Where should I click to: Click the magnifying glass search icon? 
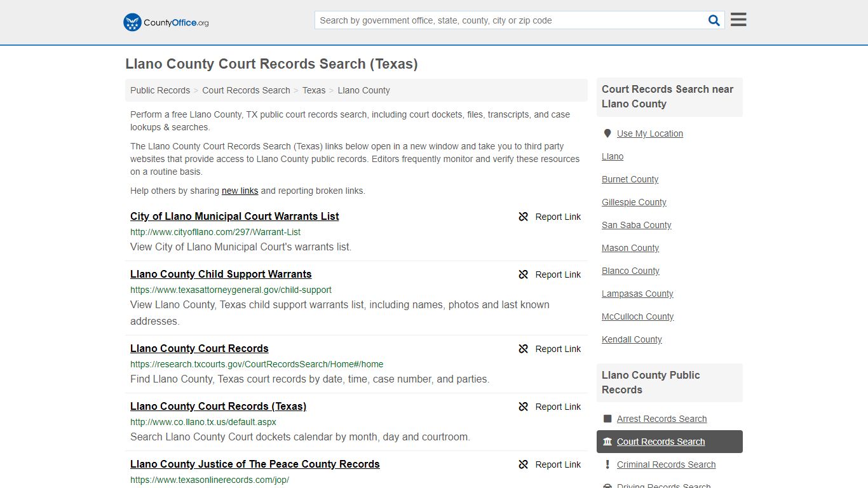point(714,20)
